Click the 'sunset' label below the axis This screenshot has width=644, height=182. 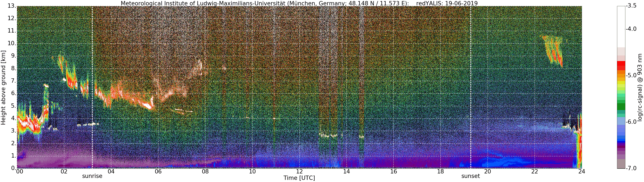tap(470, 176)
